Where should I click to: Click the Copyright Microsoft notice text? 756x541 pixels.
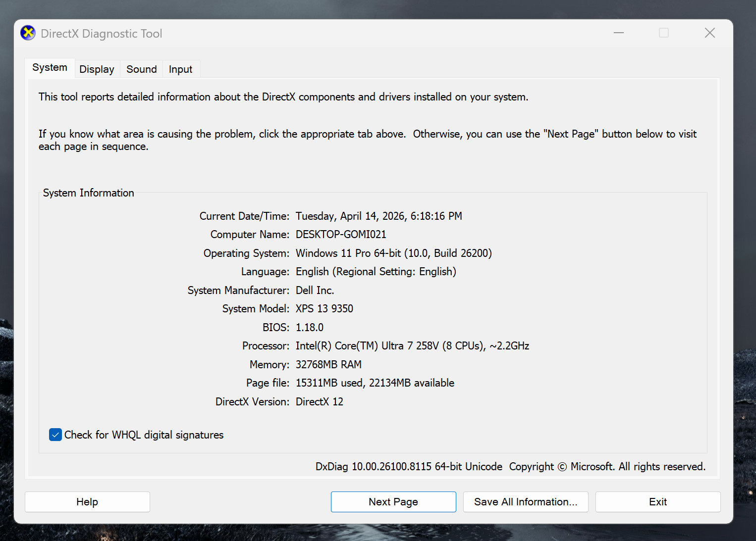pyautogui.click(x=607, y=467)
